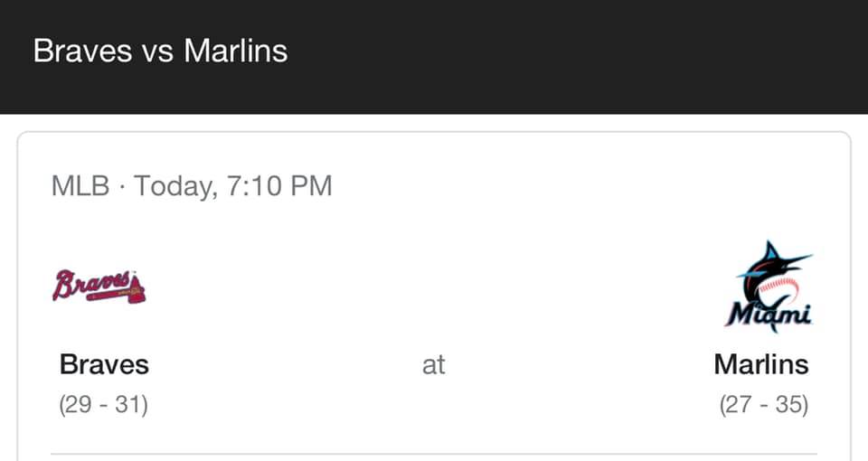This screenshot has height=461, width=868.
Task: Click the Miami Marlins team logo
Action: [x=769, y=287]
